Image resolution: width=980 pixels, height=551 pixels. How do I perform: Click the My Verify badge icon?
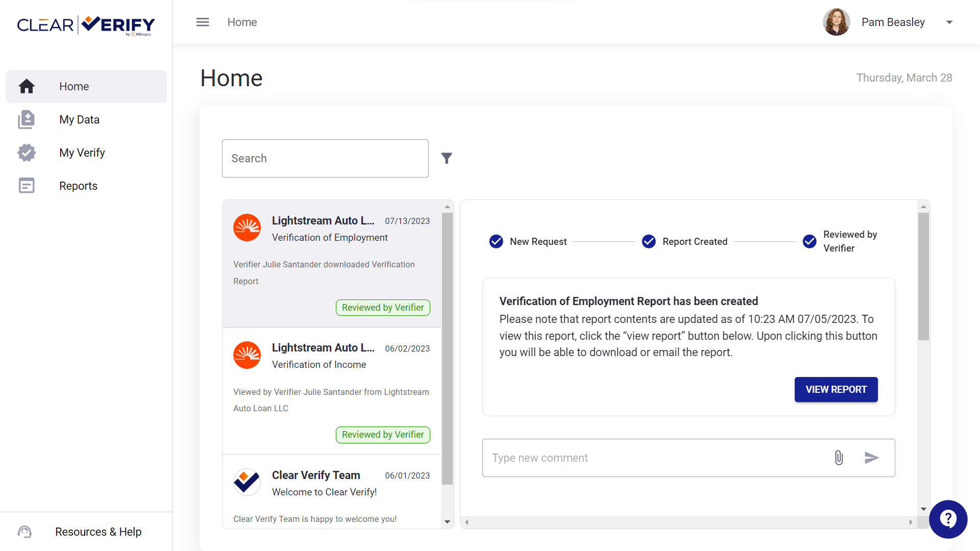point(27,153)
